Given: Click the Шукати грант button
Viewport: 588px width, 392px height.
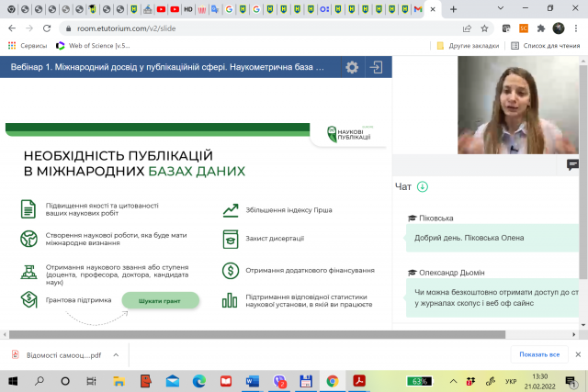Looking at the screenshot, I should (161, 300).
